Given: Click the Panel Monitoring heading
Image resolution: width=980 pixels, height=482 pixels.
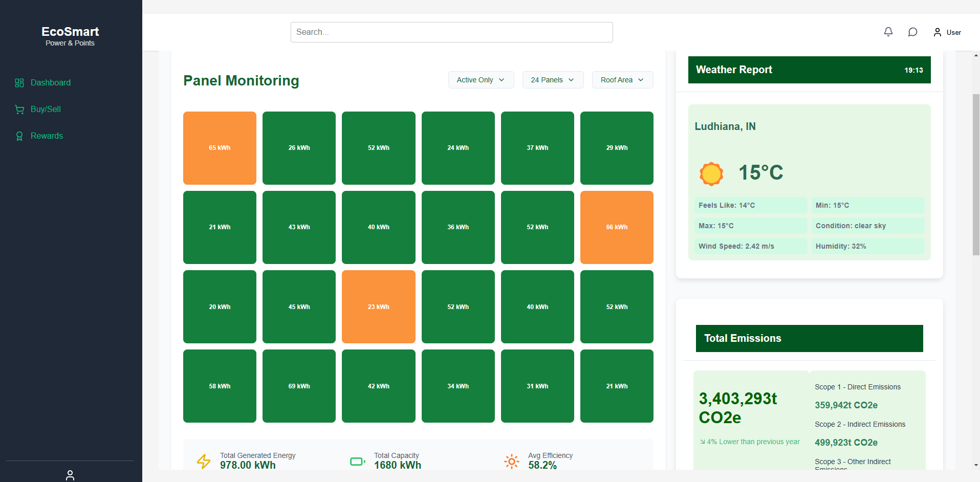Looking at the screenshot, I should 241,80.
